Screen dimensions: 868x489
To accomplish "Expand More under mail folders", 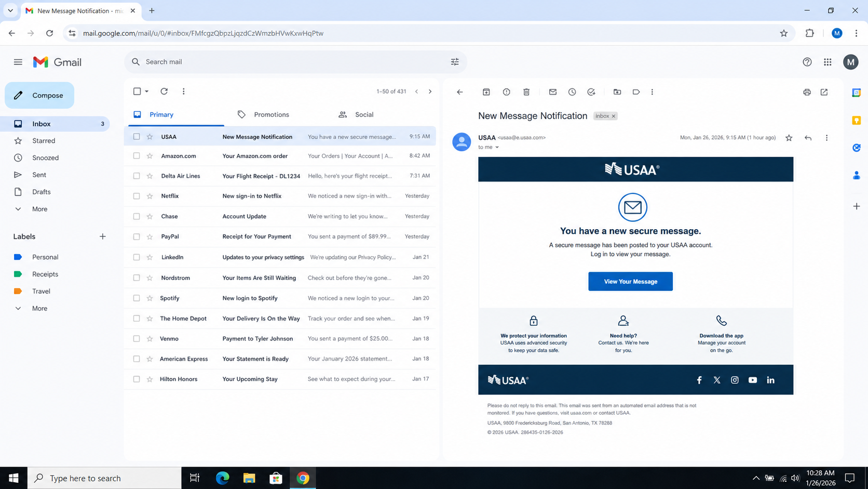I will coord(39,209).
